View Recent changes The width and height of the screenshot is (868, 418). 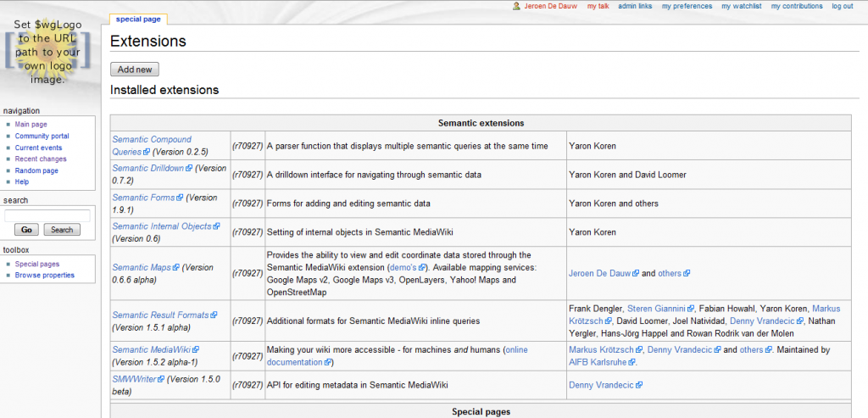41,159
